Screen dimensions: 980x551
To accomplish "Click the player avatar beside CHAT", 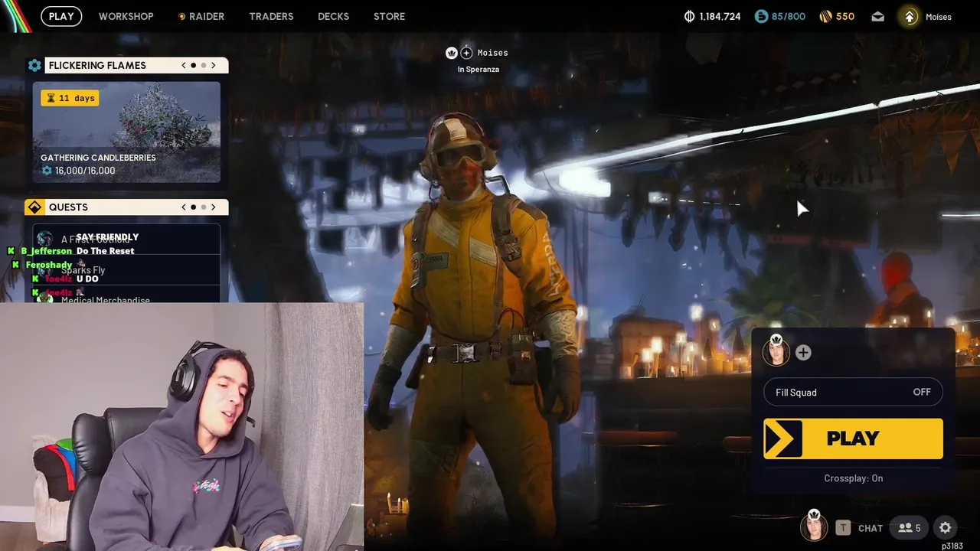I will (x=814, y=527).
